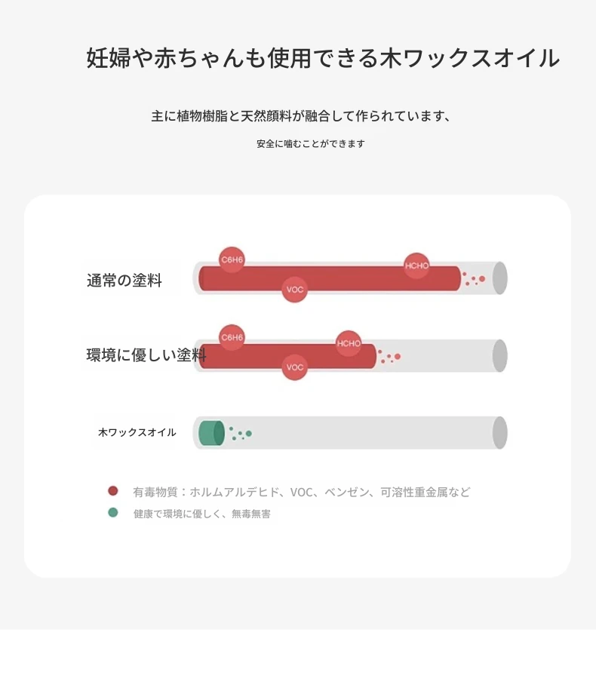This screenshot has height=700, width=596.
Task: Click the 健康で環境に優しく legend text
Action: pyautogui.click(x=201, y=514)
